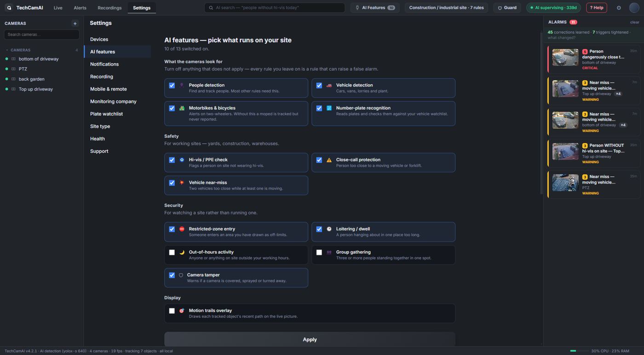Viewport: 644px width, 355px height.
Task: Click 'TechCamAI v4.2.1' status bar text
Action: pyautogui.click(x=21, y=351)
